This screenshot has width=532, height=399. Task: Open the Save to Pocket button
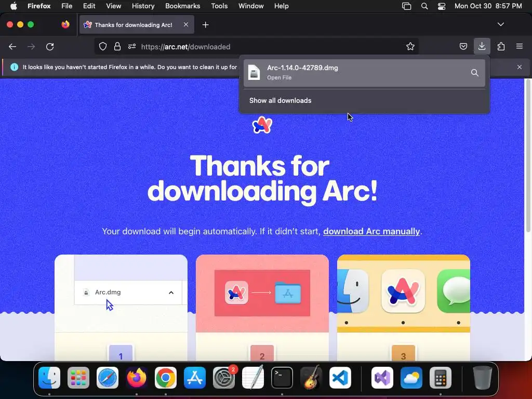click(x=463, y=46)
